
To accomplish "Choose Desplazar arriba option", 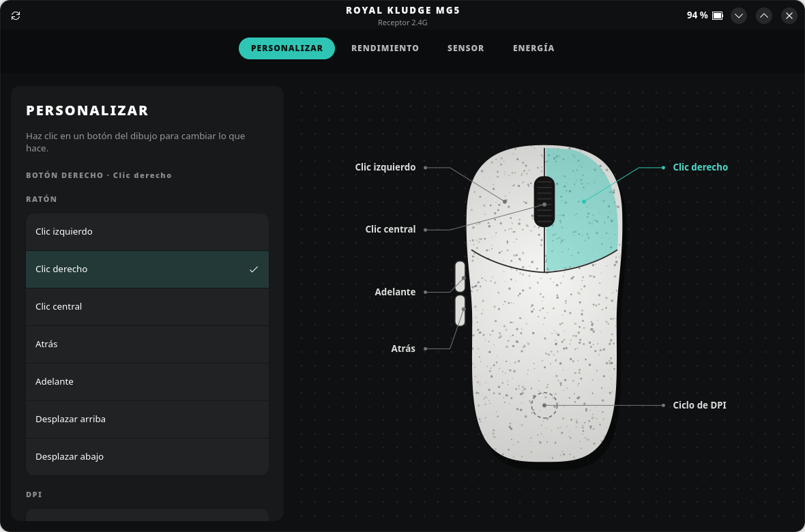I will [147, 419].
